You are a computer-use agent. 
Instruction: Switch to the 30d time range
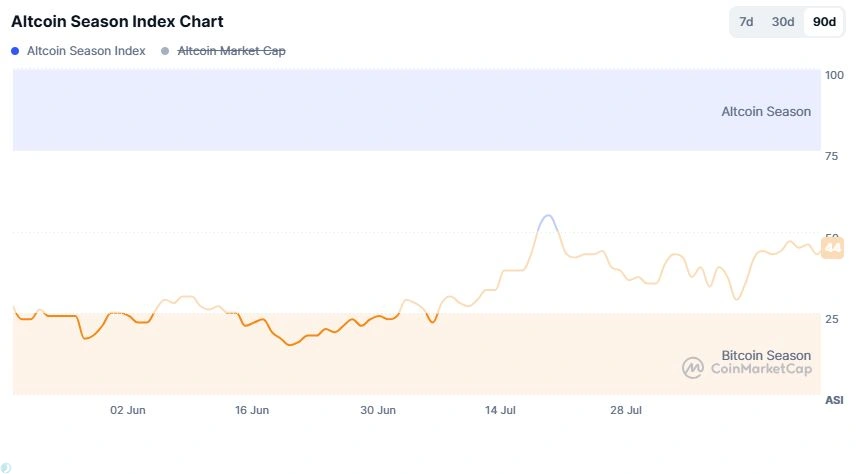783,22
